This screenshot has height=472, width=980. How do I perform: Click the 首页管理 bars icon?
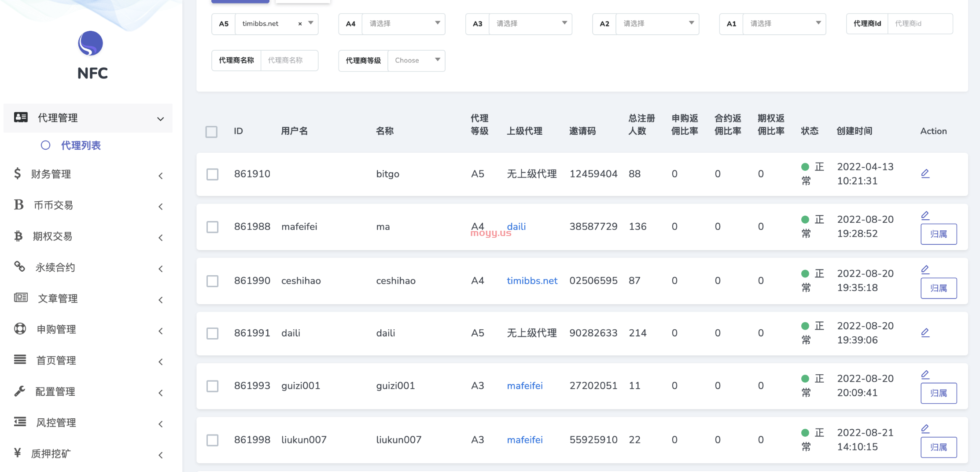[20, 360]
